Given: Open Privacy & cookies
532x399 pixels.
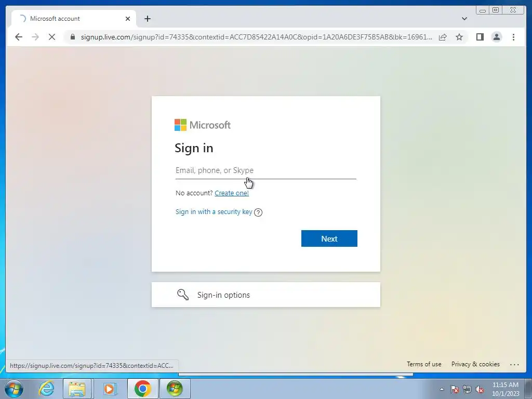Looking at the screenshot, I should click(475, 364).
